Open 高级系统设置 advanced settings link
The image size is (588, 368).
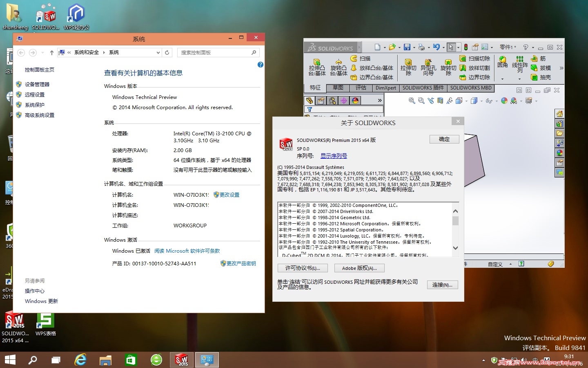40,115
